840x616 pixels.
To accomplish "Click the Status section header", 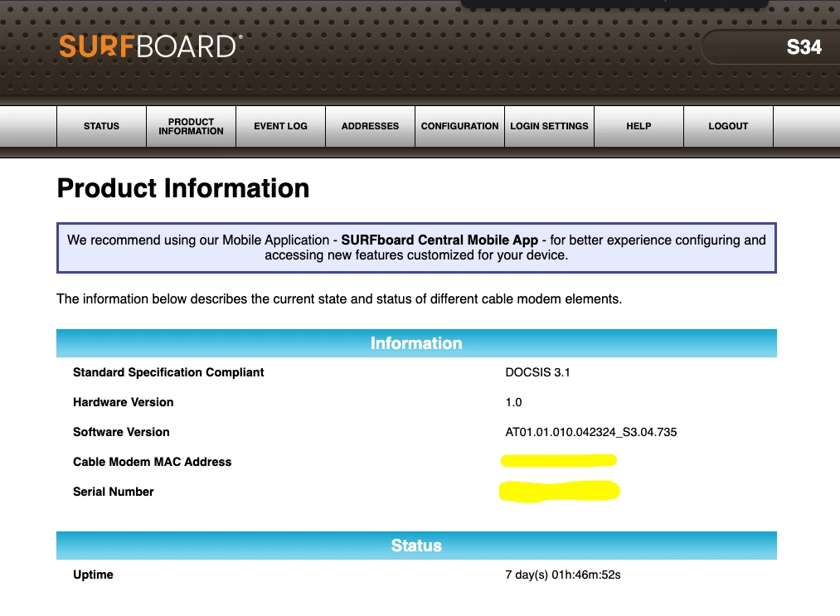I will point(416,546).
